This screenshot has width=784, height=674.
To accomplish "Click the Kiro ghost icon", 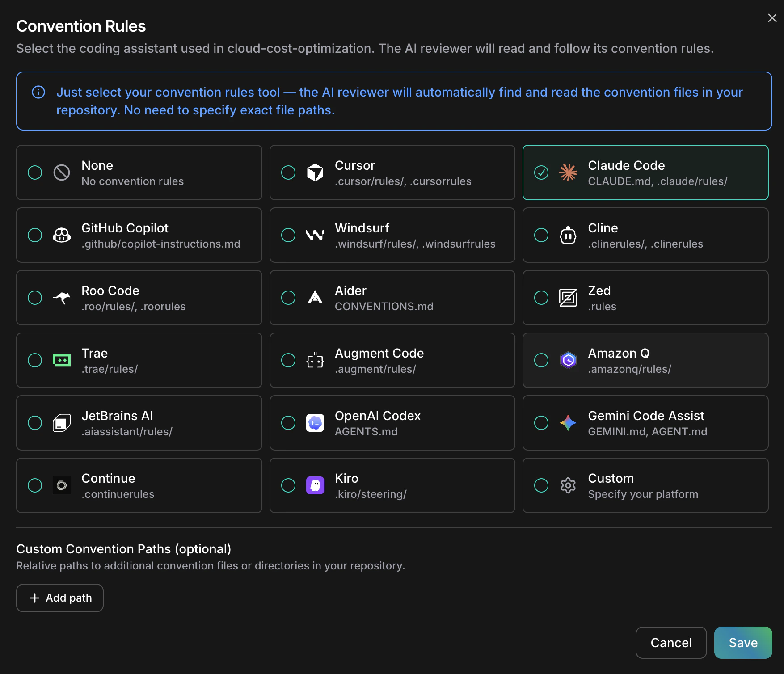I will point(316,485).
